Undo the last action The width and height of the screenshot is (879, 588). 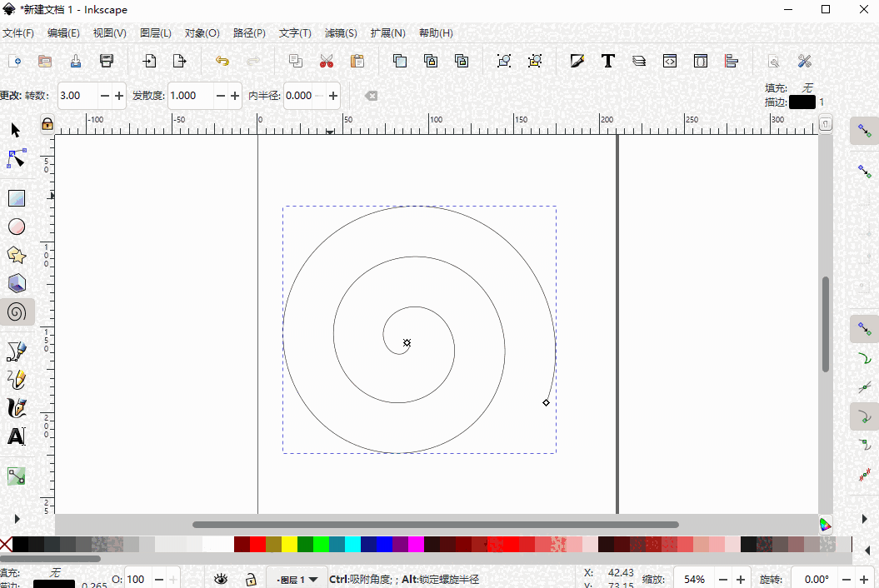(223, 61)
